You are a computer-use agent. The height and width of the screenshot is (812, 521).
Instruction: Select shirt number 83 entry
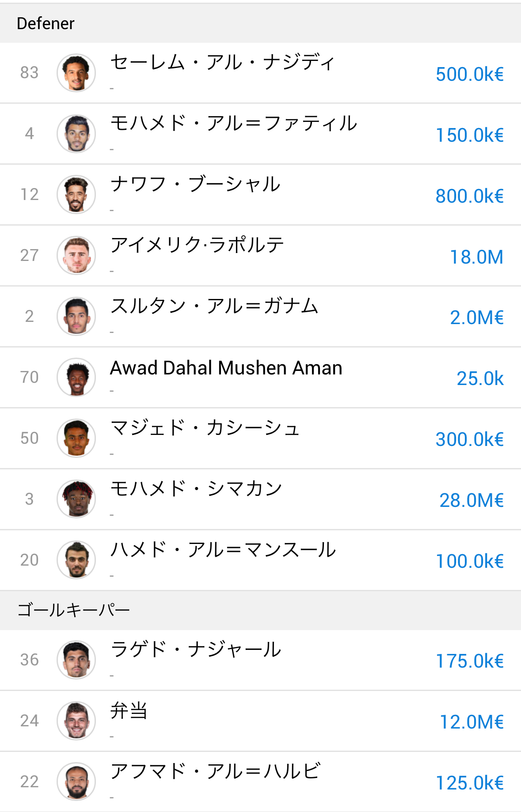point(30,73)
